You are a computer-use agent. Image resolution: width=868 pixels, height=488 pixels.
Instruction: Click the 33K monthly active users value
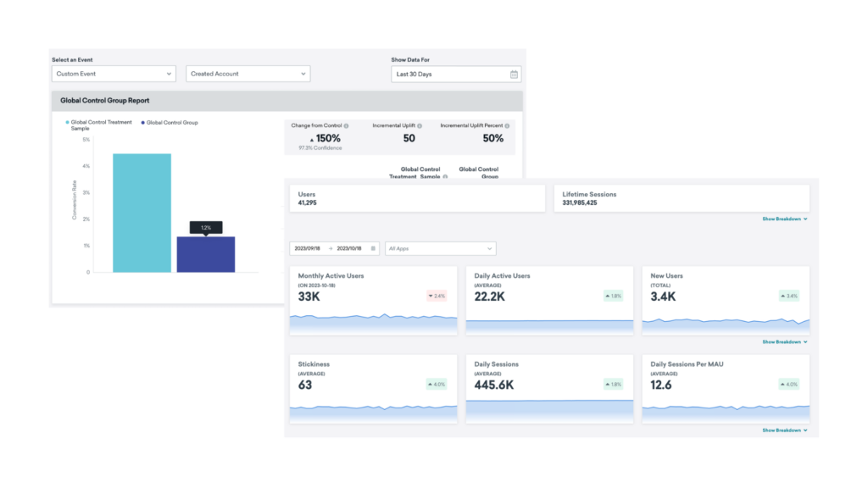(x=309, y=297)
